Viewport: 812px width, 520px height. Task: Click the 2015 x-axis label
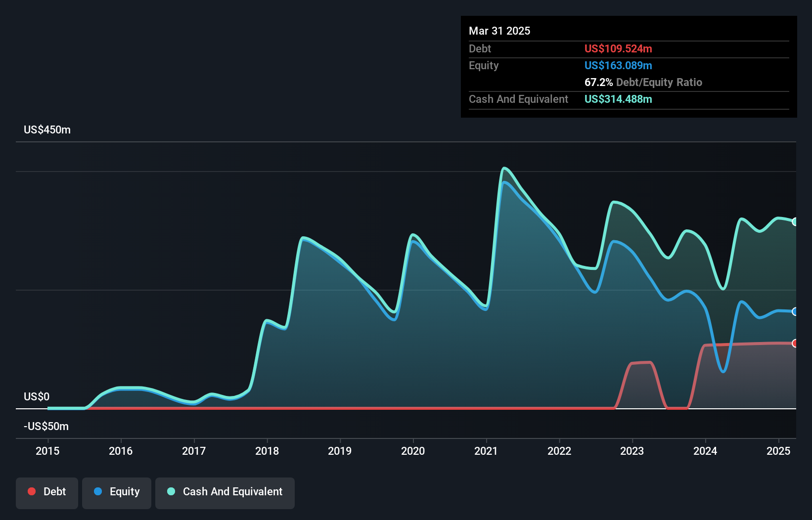[x=47, y=451]
